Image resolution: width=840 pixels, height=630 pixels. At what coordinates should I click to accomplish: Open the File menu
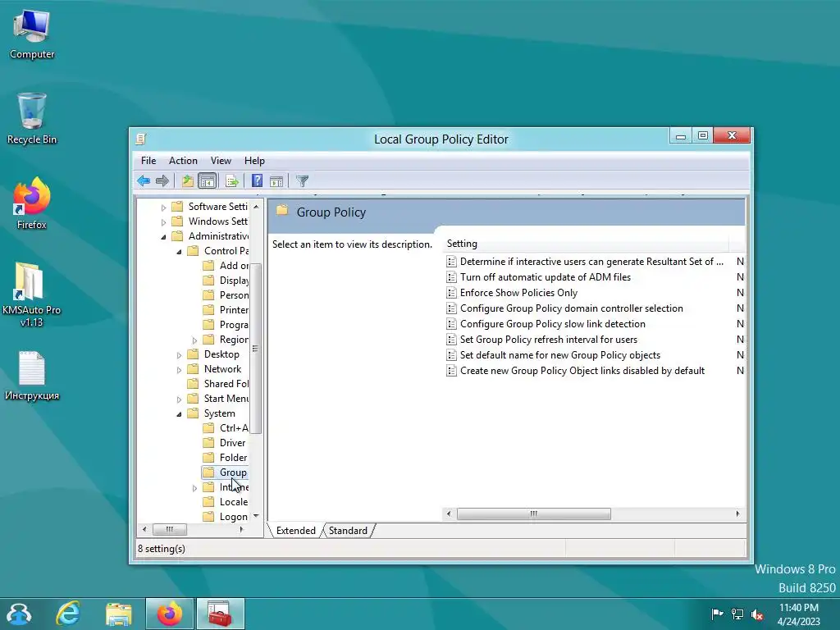[148, 161]
